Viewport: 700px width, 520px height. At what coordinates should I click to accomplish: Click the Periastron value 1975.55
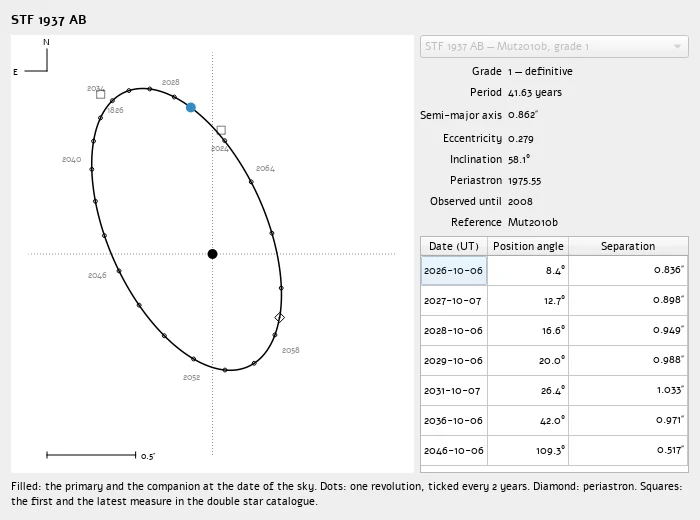click(x=525, y=181)
